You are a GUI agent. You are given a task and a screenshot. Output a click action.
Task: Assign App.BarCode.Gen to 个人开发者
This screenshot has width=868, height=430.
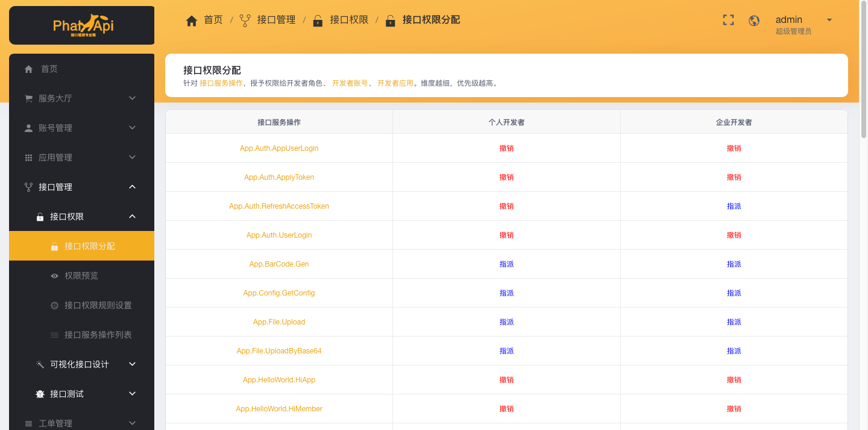coord(506,264)
